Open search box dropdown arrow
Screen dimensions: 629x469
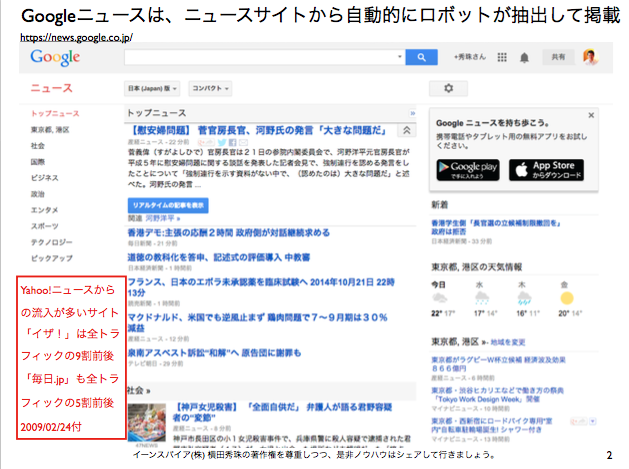(x=400, y=57)
